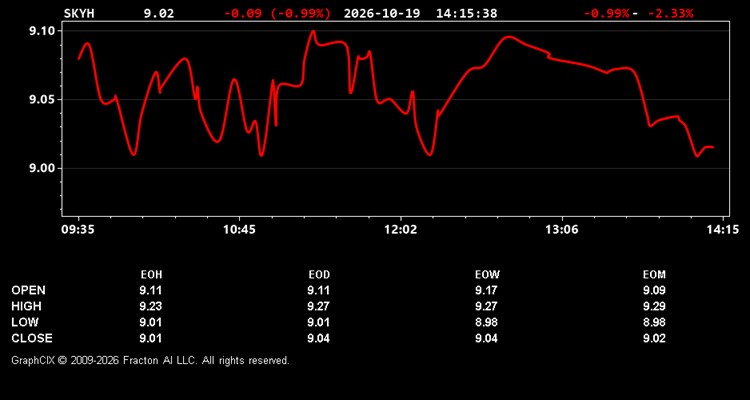Choose the EOW open value 9.17
Viewport: 750px width, 400px height.
pyautogui.click(x=487, y=290)
